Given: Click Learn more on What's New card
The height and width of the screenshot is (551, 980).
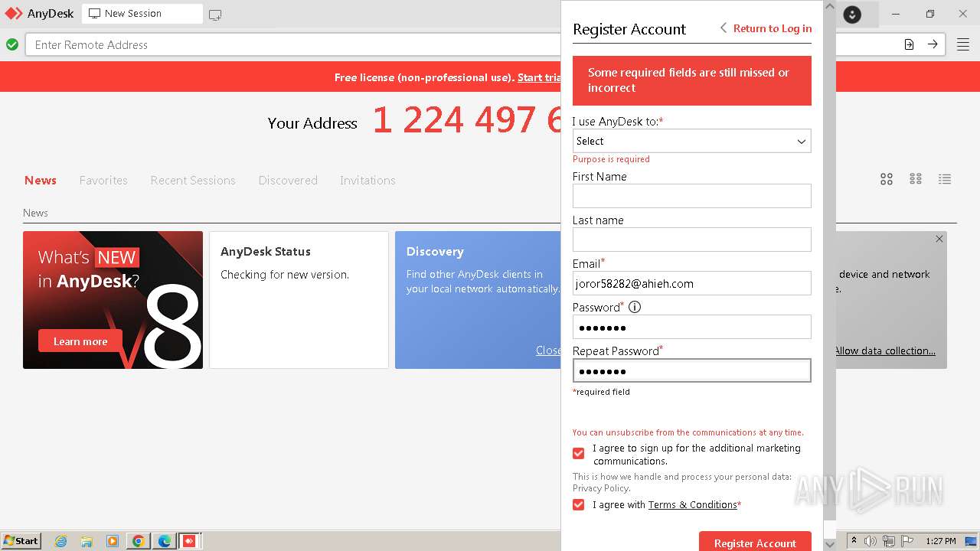Looking at the screenshot, I should [80, 341].
